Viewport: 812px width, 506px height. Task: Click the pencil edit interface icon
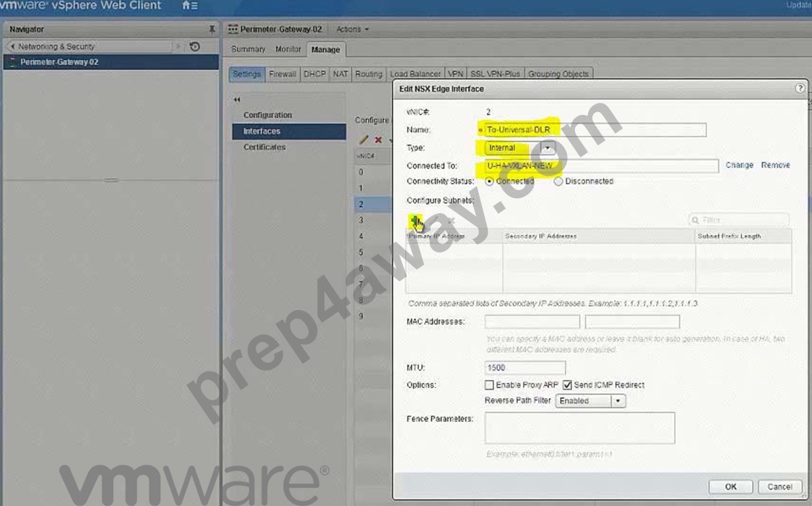coord(363,140)
